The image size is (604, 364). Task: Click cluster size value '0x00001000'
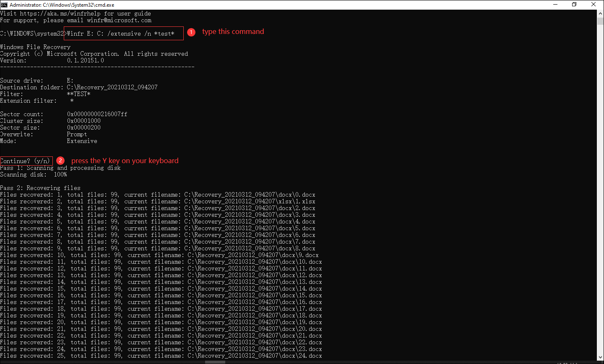point(84,121)
